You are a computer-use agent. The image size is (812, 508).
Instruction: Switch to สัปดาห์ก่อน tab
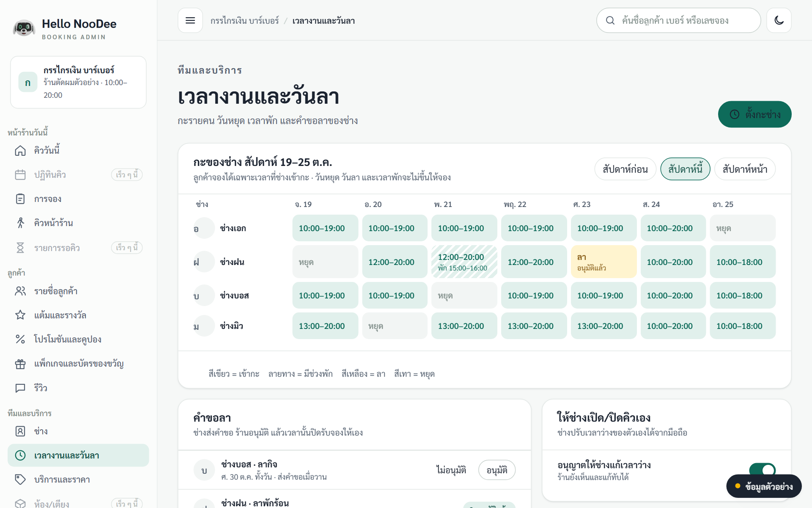point(625,169)
